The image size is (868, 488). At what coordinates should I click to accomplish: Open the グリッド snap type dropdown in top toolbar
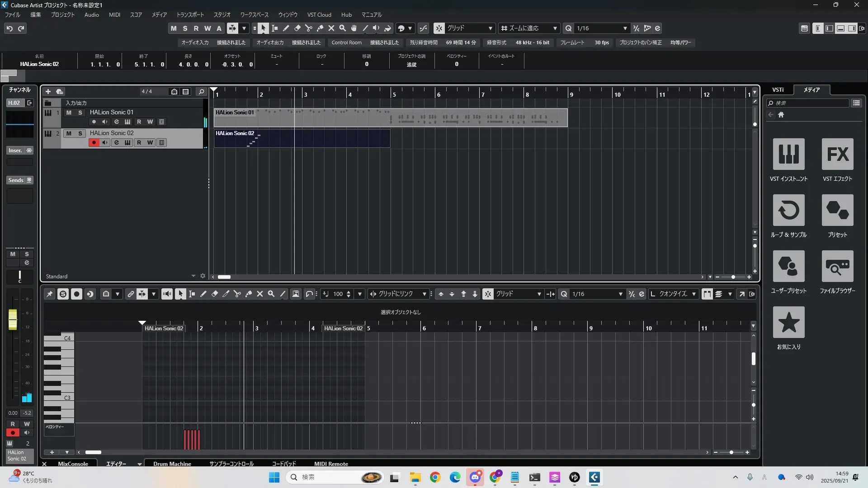click(x=490, y=28)
